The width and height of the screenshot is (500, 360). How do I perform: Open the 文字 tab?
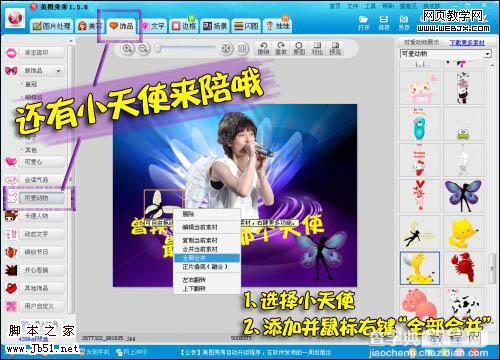154,26
